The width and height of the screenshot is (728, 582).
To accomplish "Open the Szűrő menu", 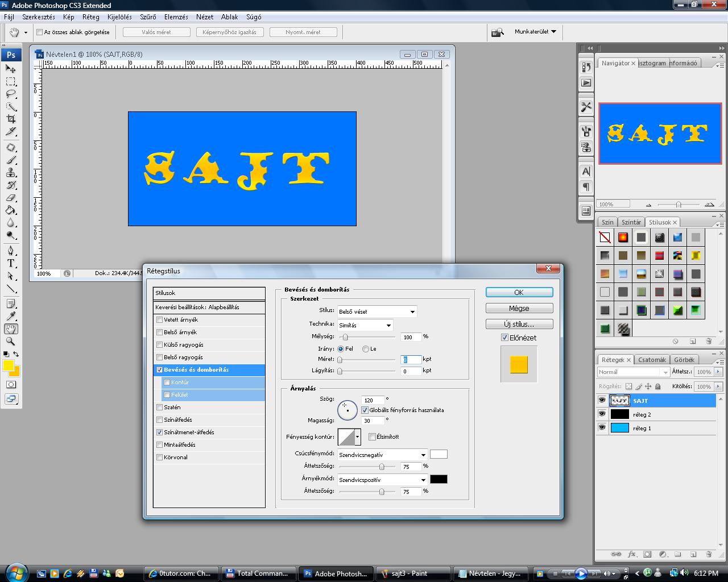I will 148,17.
